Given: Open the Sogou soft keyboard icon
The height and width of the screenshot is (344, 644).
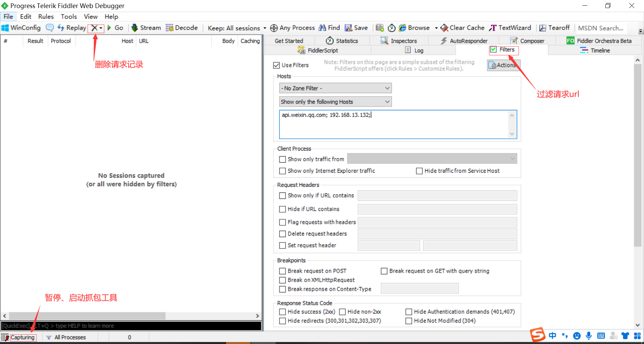Looking at the screenshot, I should [601, 336].
